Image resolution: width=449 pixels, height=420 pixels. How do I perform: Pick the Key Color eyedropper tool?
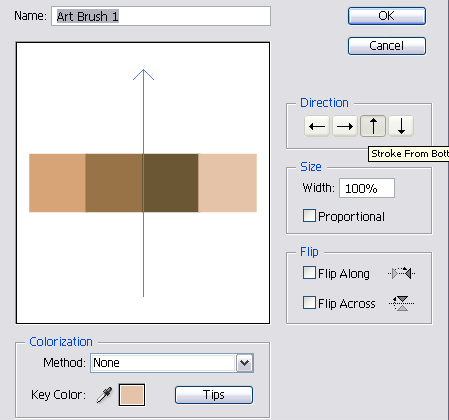(x=105, y=395)
